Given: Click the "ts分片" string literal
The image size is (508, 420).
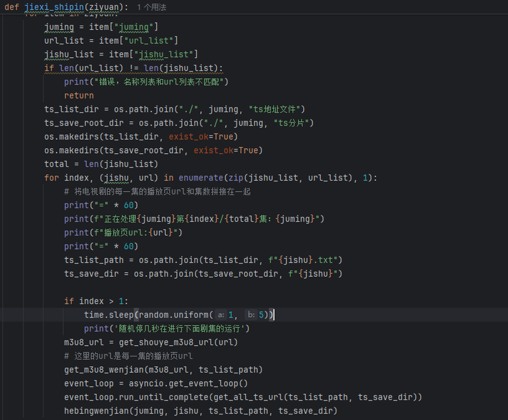Looking at the screenshot, I should point(293,123).
